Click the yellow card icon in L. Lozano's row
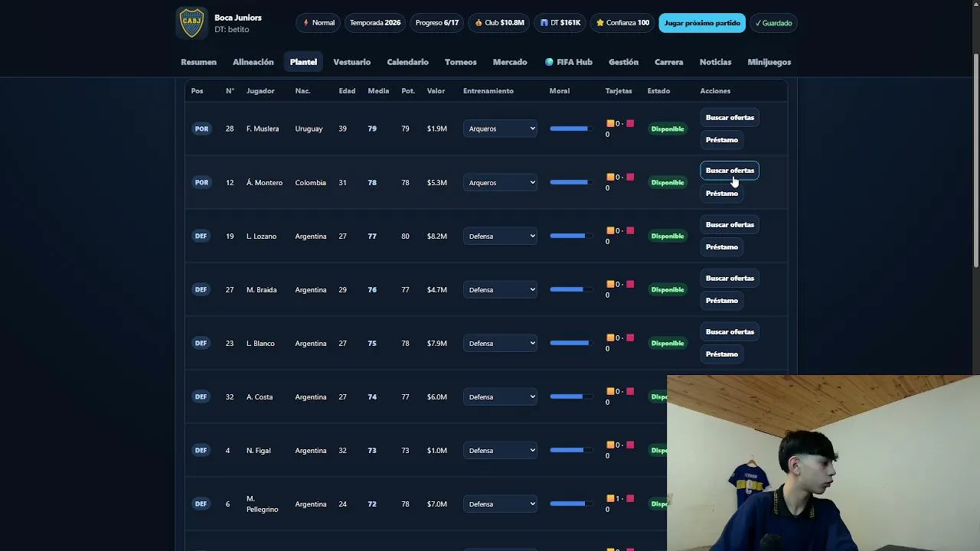Image resolution: width=980 pixels, height=551 pixels. [x=611, y=230]
